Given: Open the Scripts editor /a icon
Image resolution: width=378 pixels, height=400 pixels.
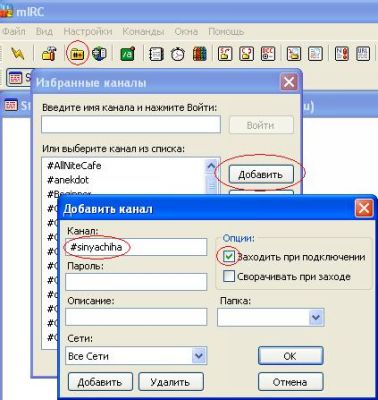Looking at the screenshot, I should click(x=127, y=54).
